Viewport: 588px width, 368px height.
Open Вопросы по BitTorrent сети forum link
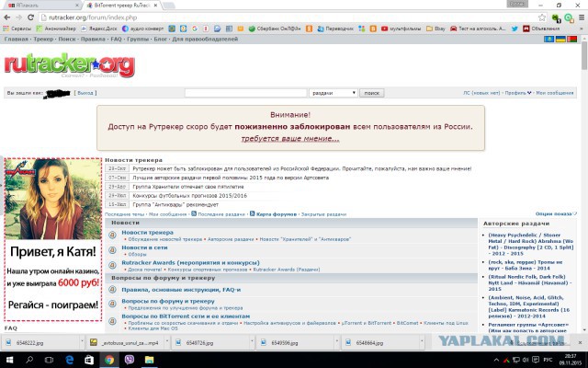pyautogui.click(x=186, y=316)
